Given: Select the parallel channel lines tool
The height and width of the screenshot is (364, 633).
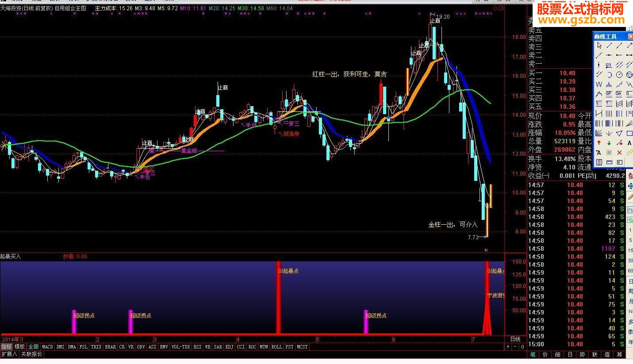Looking at the screenshot, I should click(x=619, y=65).
